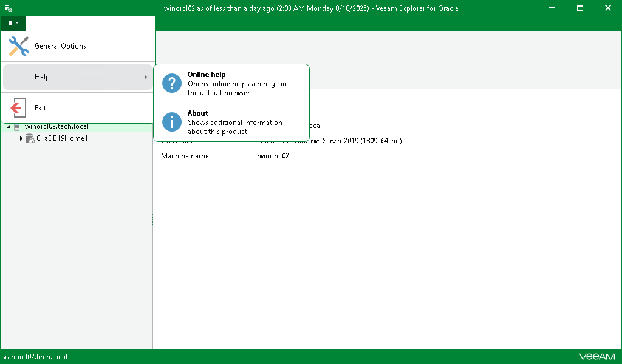Open the Help submenu

(x=73, y=77)
